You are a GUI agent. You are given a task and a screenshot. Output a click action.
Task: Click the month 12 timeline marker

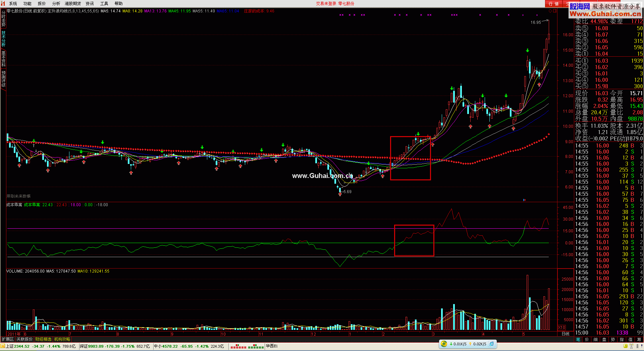[314, 334]
